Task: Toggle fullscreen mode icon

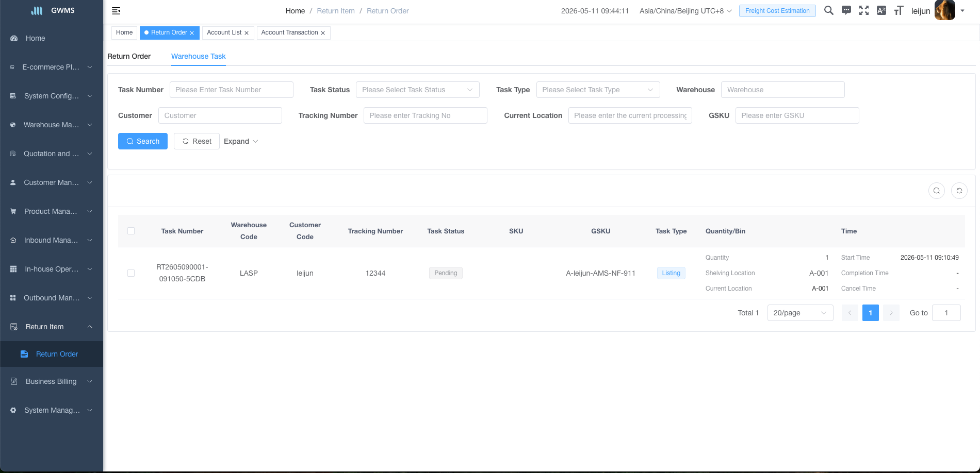Action: 864,10
